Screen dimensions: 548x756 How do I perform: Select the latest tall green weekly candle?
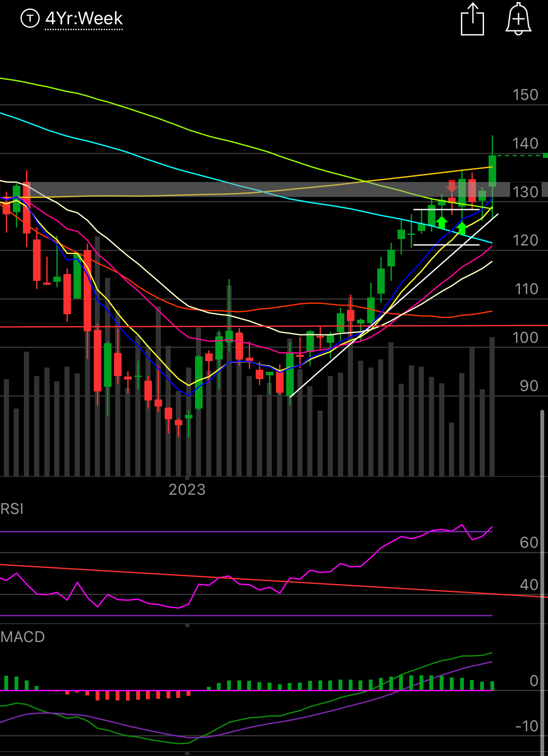click(492, 171)
